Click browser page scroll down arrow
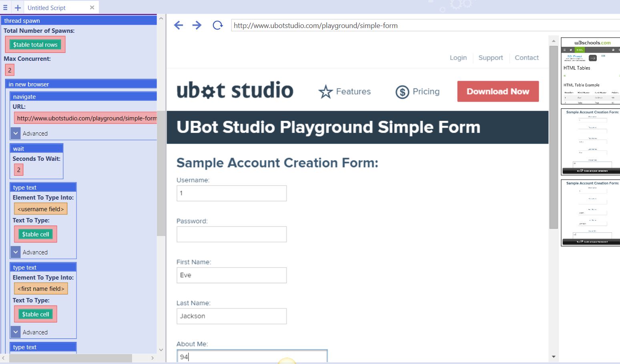The height and width of the screenshot is (364, 620). coord(554,356)
